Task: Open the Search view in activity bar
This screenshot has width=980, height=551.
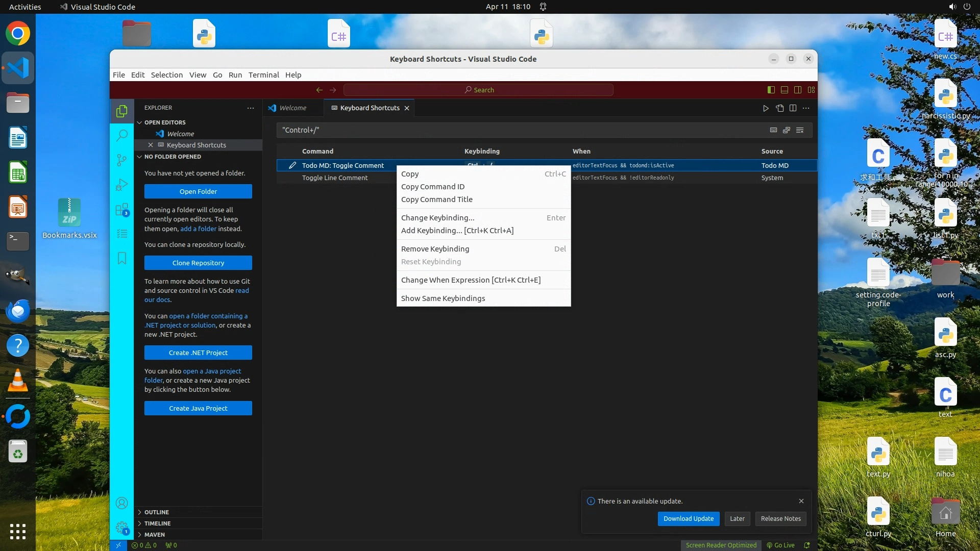Action: pyautogui.click(x=121, y=135)
